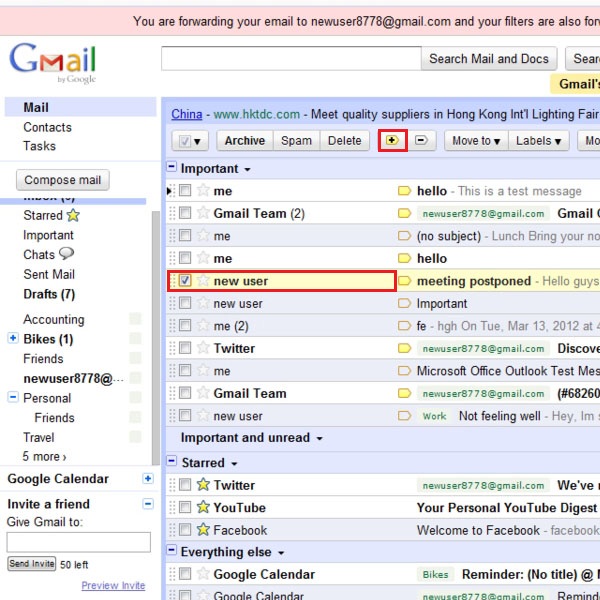Open Contacts
Screen dimensions: 600x600
[x=47, y=127]
